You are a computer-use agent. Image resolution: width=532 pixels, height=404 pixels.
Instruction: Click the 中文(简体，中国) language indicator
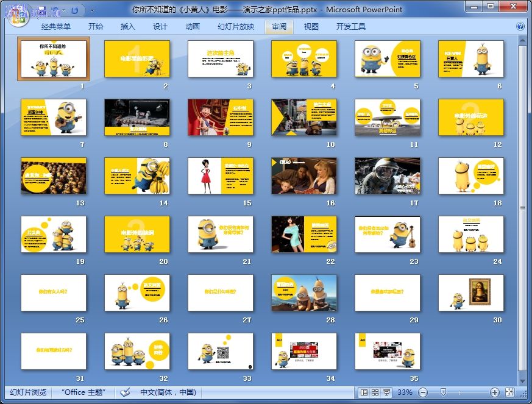click(x=168, y=392)
